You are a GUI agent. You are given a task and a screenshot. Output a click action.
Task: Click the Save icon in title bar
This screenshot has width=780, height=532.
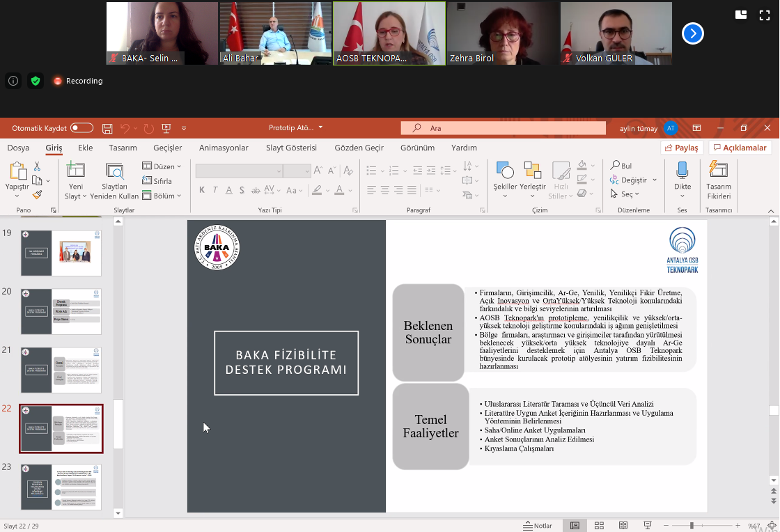107,128
